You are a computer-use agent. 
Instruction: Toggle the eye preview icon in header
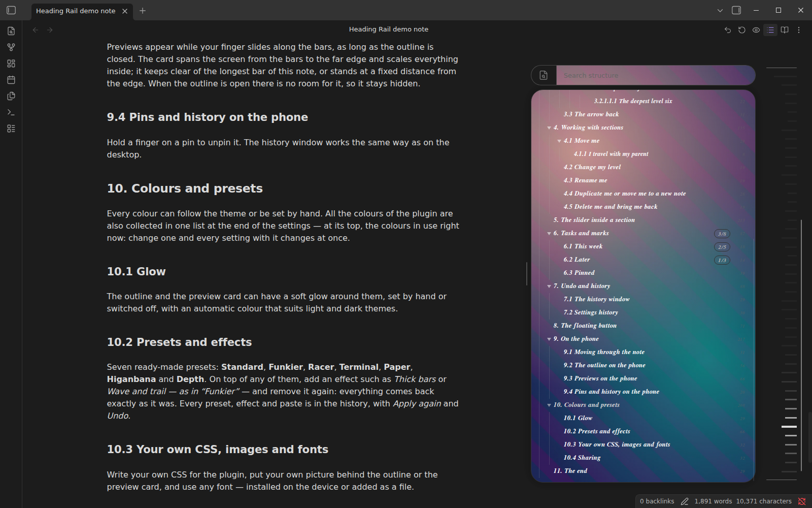coord(756,30)
